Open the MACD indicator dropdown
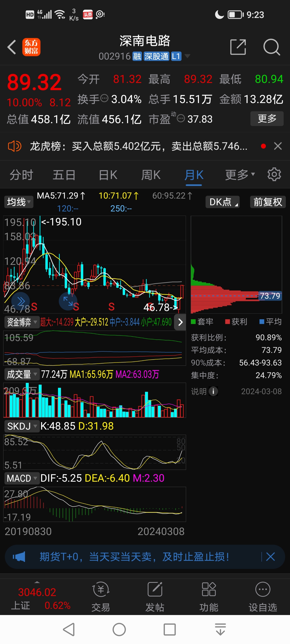290x644 pixels. click(x=21, y=478)
